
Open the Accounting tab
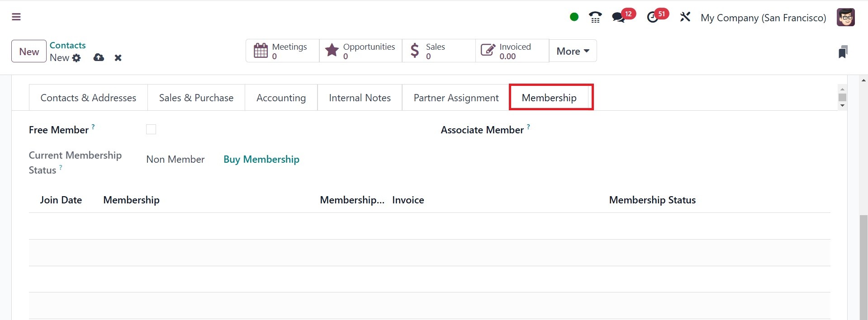[x=281, y=98]
